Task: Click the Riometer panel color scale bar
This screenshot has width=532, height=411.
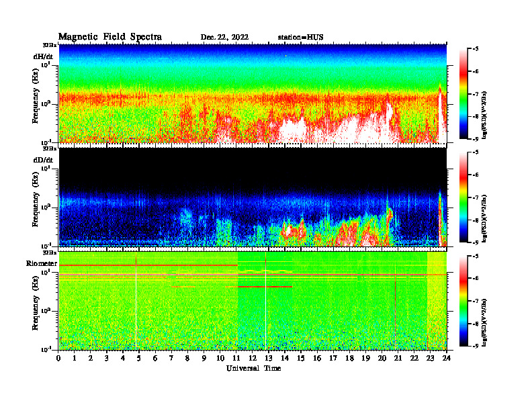Action: (463, 301)
